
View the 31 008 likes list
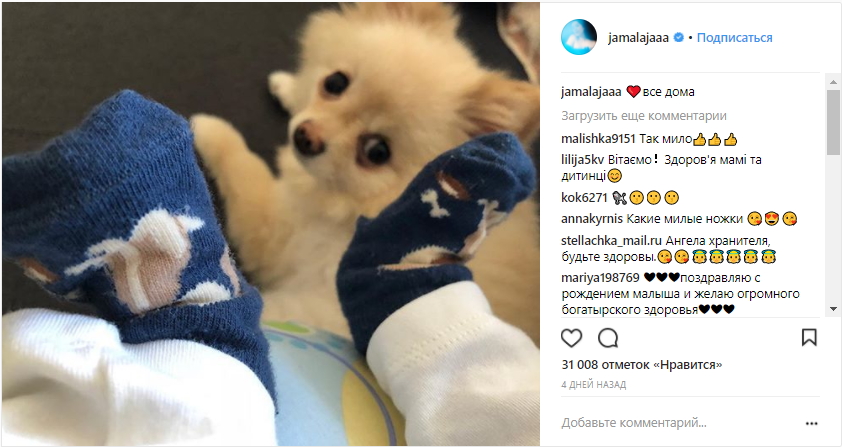(642, 364)
